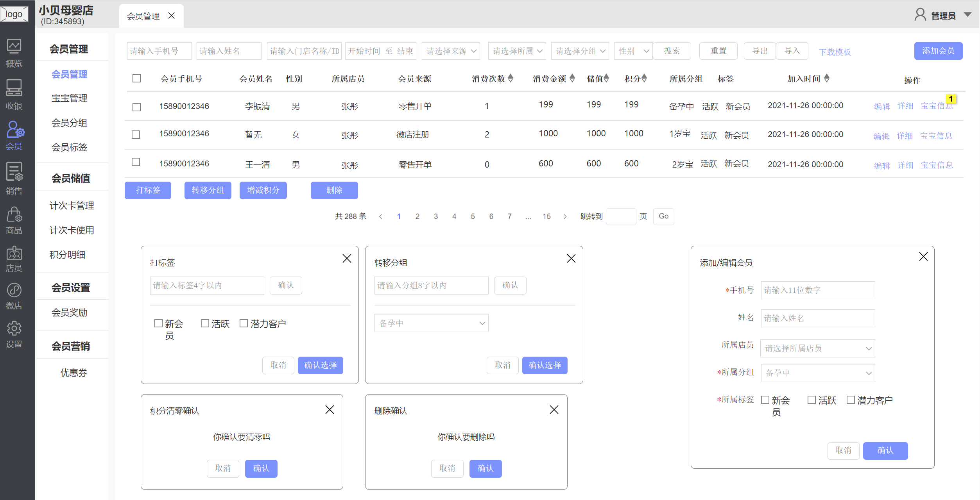Close the 删除确认 dialog
The image size is (980, 500).
[x=554, y=410]
